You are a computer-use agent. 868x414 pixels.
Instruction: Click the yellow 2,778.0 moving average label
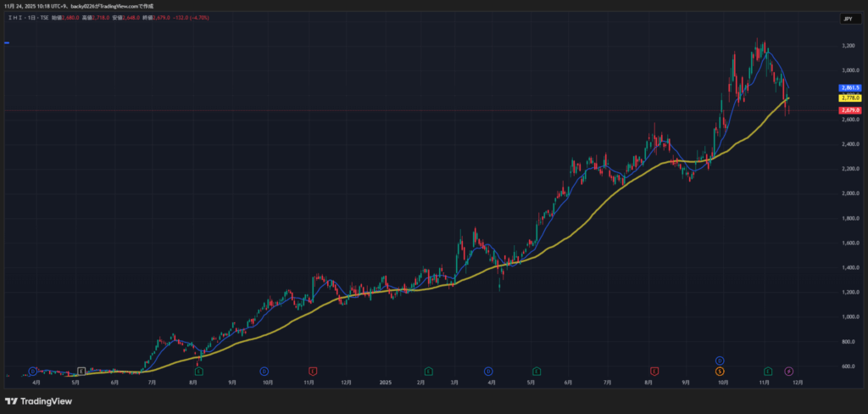850,98
